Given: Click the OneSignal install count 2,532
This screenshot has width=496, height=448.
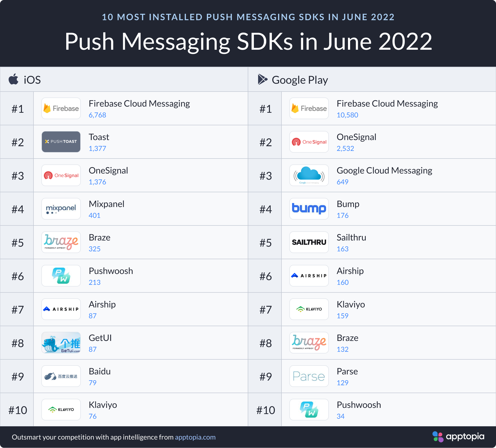Looking at the screenshot, I should coord(345,148).
